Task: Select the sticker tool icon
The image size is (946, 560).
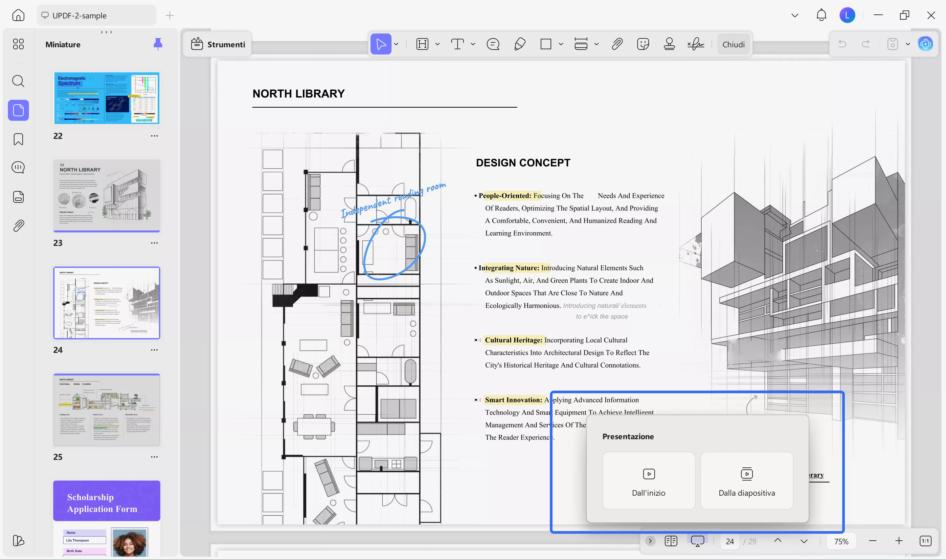Action: (x=642, y=44)
